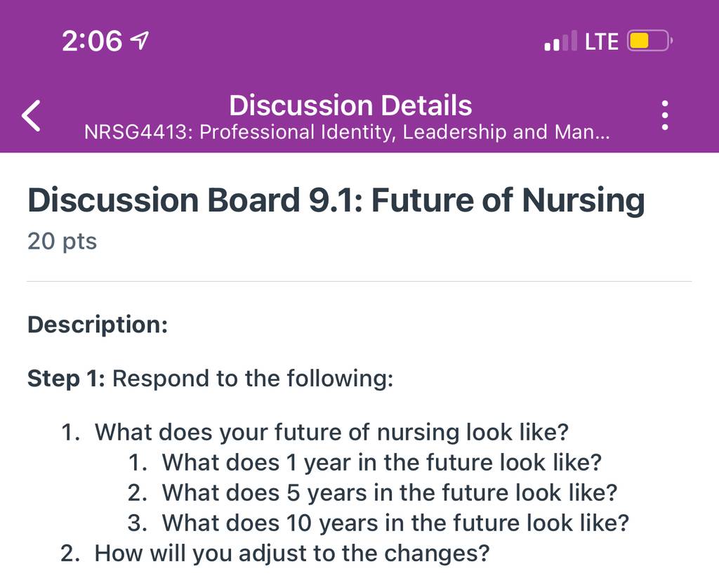Tap the word Nursing in the title

583,201
